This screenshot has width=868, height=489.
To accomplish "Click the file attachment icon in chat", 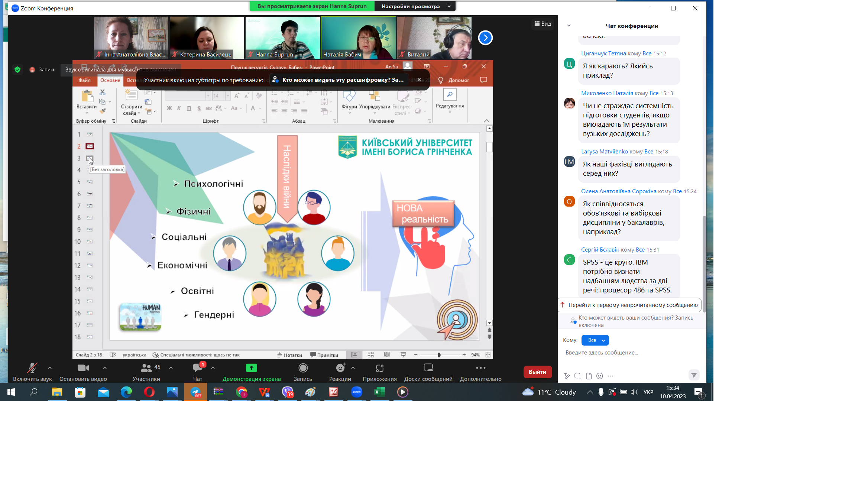I will coord(589,376).
